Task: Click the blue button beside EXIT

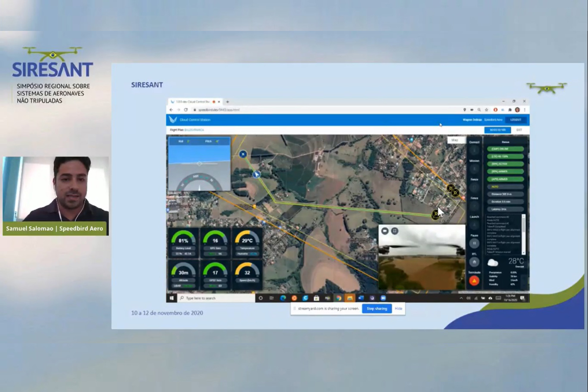Action: pos(498,130)
